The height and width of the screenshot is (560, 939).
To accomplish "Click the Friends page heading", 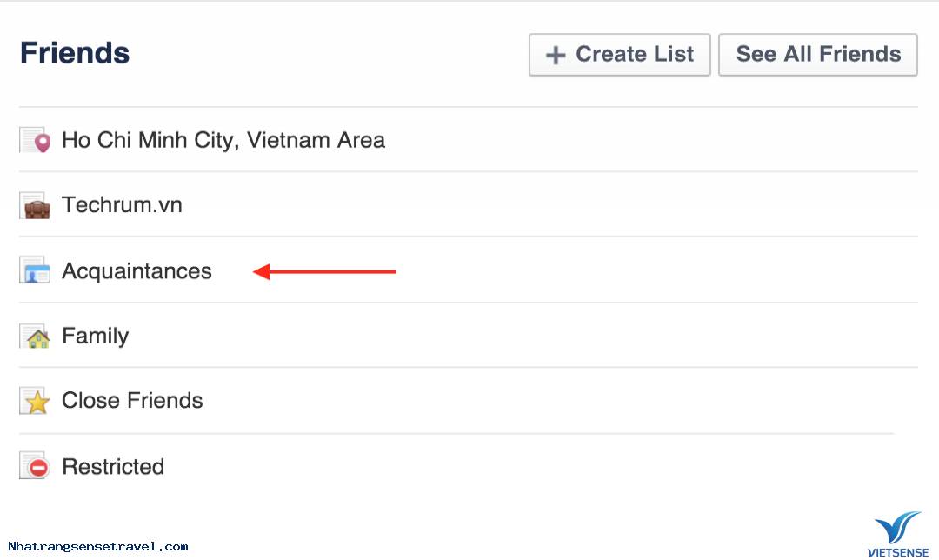I will tap(75, 52).
